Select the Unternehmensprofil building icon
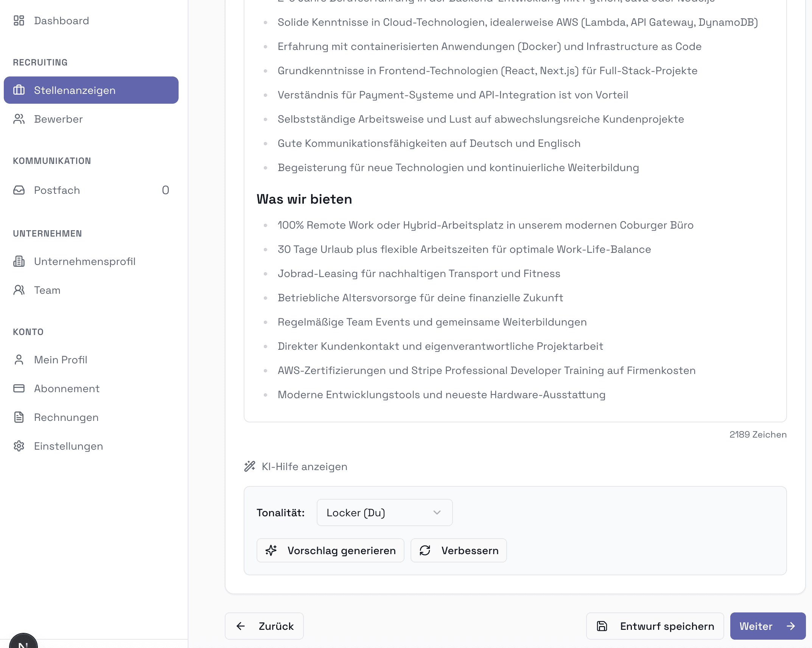Screen dimensions: 812x648 [19, 261]
